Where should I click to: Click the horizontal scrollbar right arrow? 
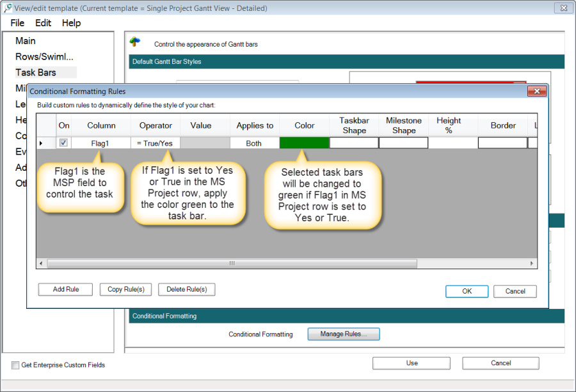[532, 263]
